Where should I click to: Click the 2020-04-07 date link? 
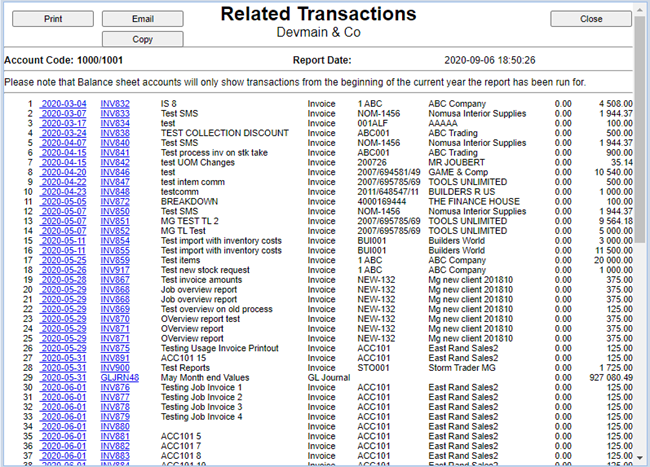(x=63, y=143)
